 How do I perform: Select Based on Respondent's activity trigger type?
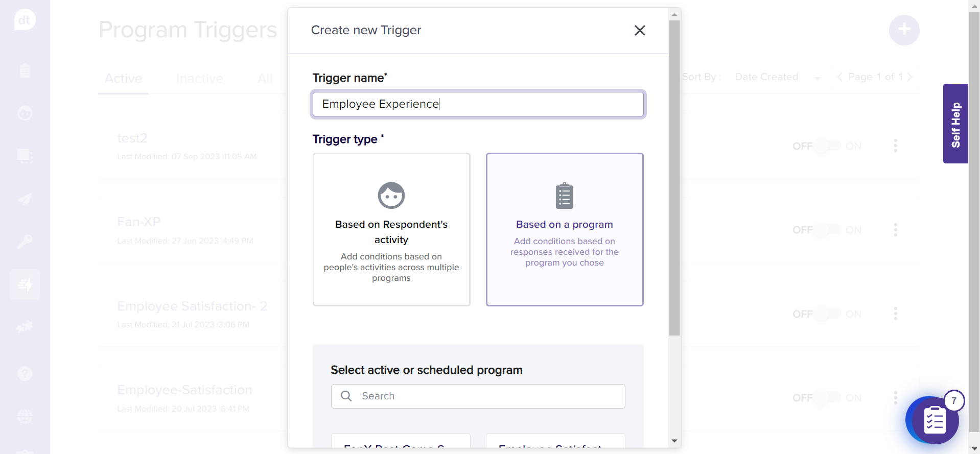point(391,229)
